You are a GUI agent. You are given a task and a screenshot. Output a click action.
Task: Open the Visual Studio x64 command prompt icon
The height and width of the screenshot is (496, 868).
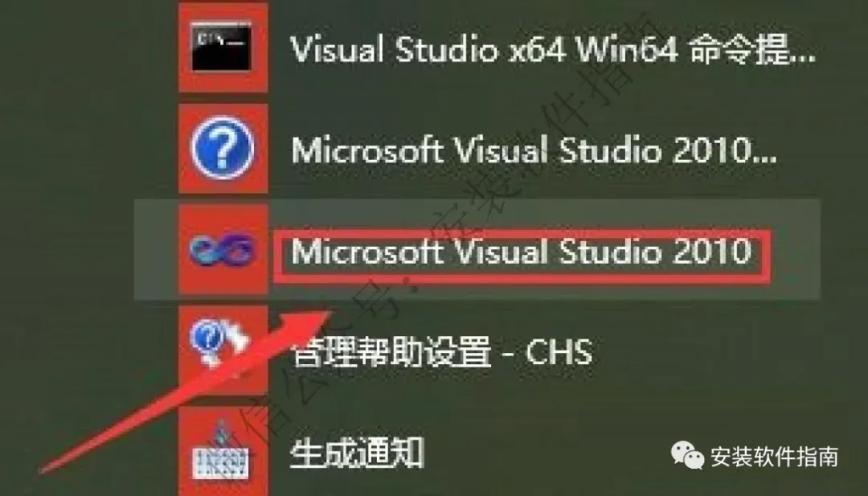click(222, 47)
